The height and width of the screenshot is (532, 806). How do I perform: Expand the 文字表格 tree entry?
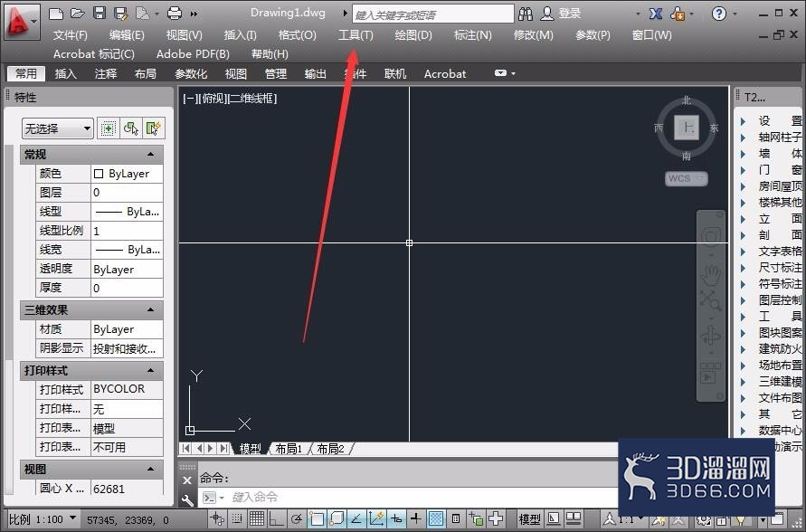click(x=743, y=252)
